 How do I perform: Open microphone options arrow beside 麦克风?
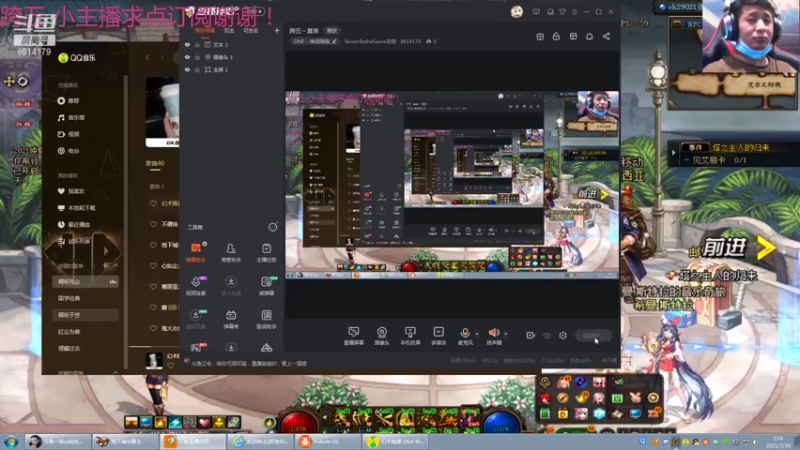(x=477, y=334)
